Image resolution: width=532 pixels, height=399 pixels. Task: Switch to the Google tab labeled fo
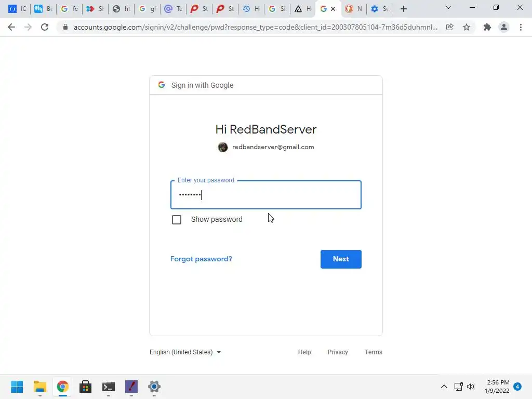pyautogui.click(x=69, y=9)
